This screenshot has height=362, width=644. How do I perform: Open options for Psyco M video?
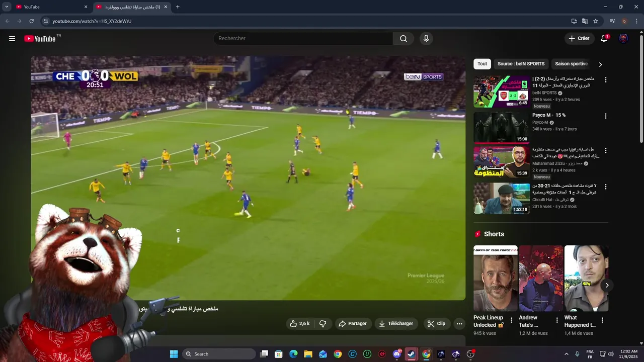[606, 116]
